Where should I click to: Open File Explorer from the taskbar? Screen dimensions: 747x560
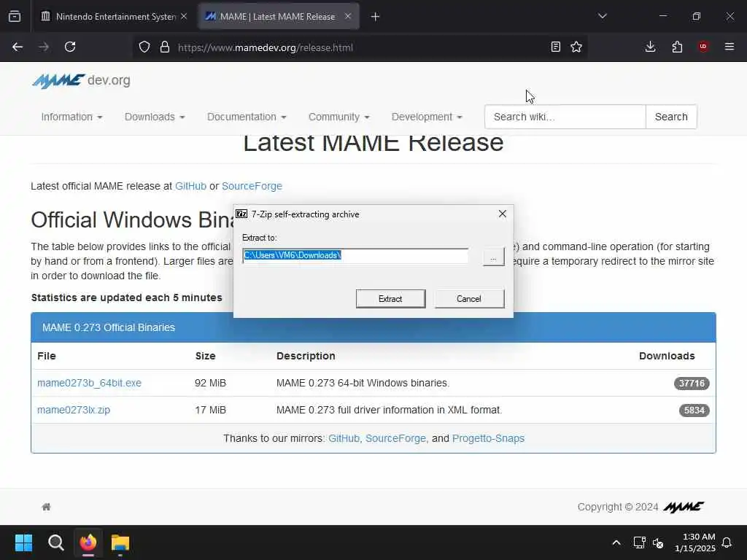[120, 542]
